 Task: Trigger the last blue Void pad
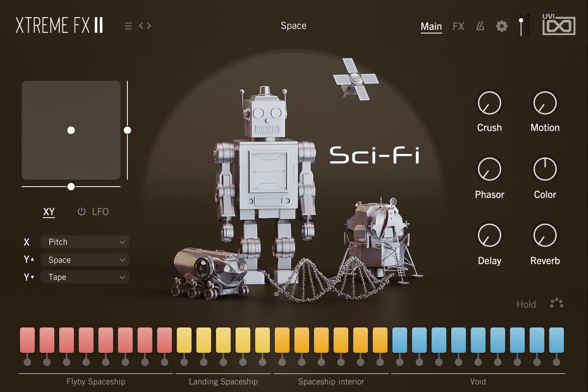(x=557, y=340)
